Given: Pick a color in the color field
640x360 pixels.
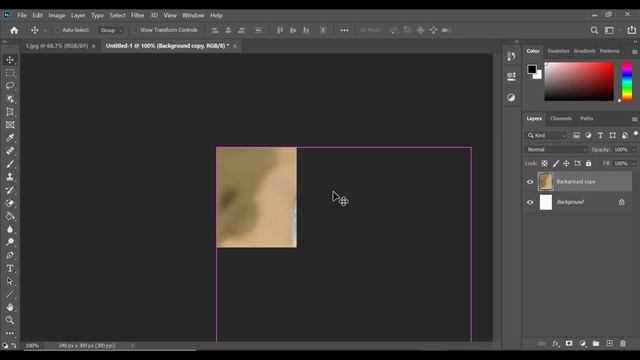Looking at the screenshot, I should (x=579, y=82).
